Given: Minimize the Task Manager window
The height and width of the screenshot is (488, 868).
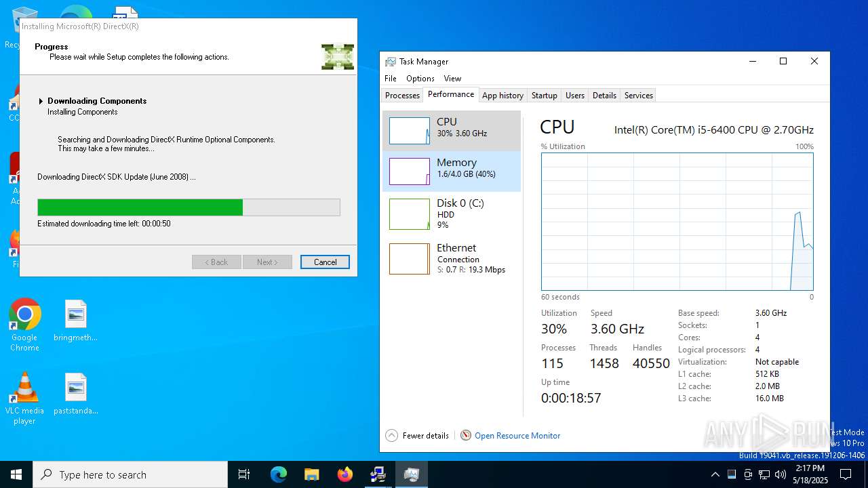Looking at the screenshot, I should 753,61.
